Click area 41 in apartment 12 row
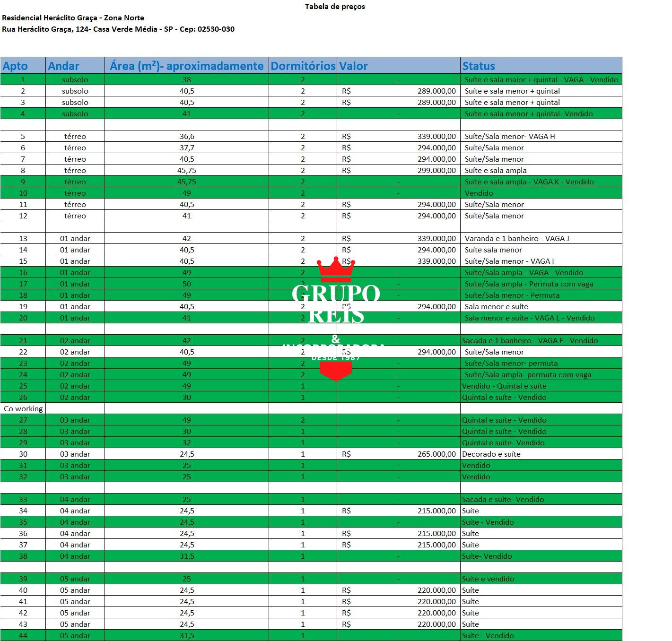Screen dimensions: 672x641 pos(187,216)
